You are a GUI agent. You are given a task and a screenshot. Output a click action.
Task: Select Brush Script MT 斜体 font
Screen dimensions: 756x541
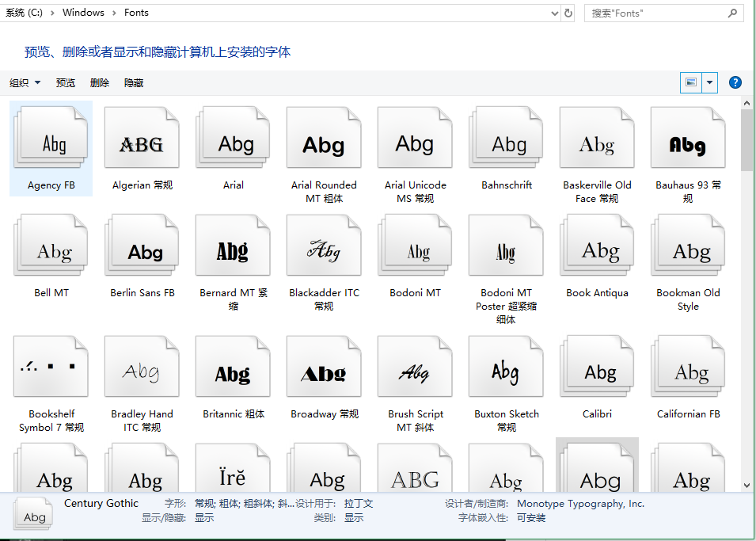tap(415, 366)
